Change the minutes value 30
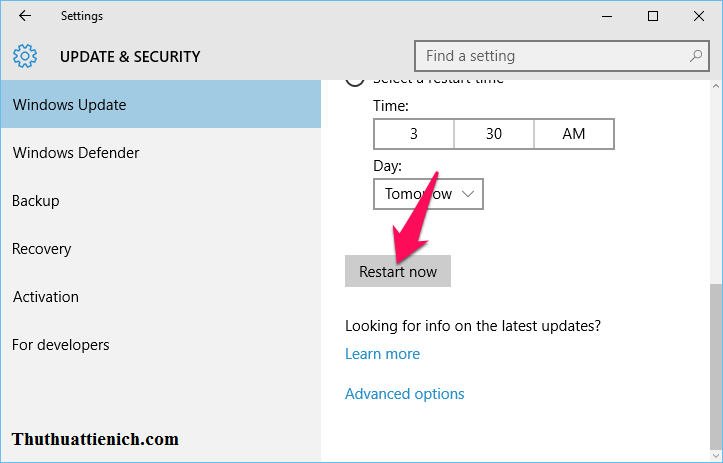Screen dimensions: 723x463 point(494,134)
